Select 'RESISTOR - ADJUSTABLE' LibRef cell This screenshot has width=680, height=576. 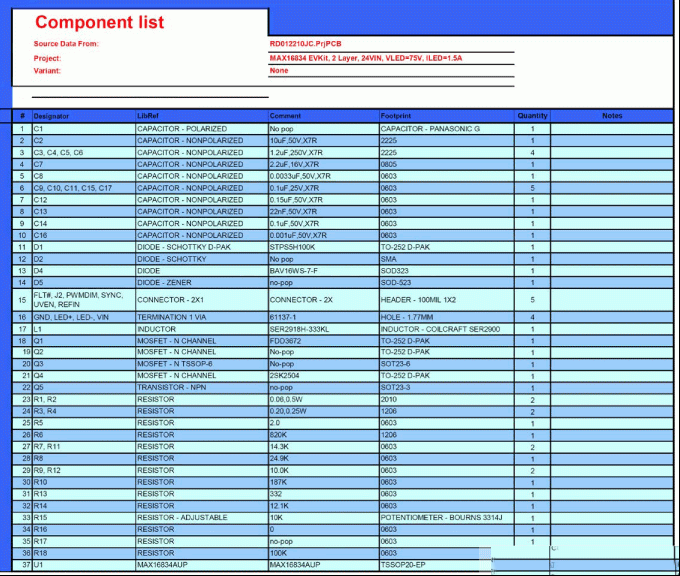pyautogui.click(x=202, y=518)
